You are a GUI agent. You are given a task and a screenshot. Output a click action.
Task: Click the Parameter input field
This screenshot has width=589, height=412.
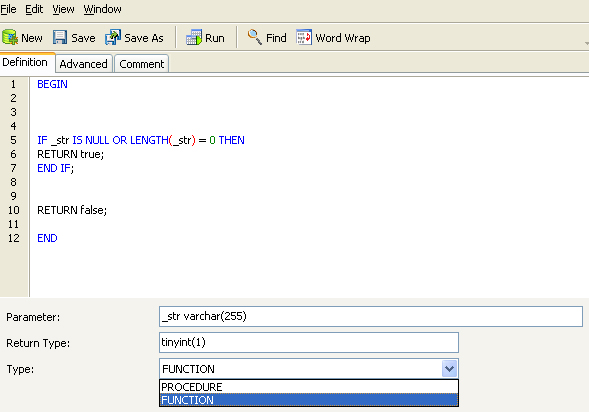click(x=371, y=316)
